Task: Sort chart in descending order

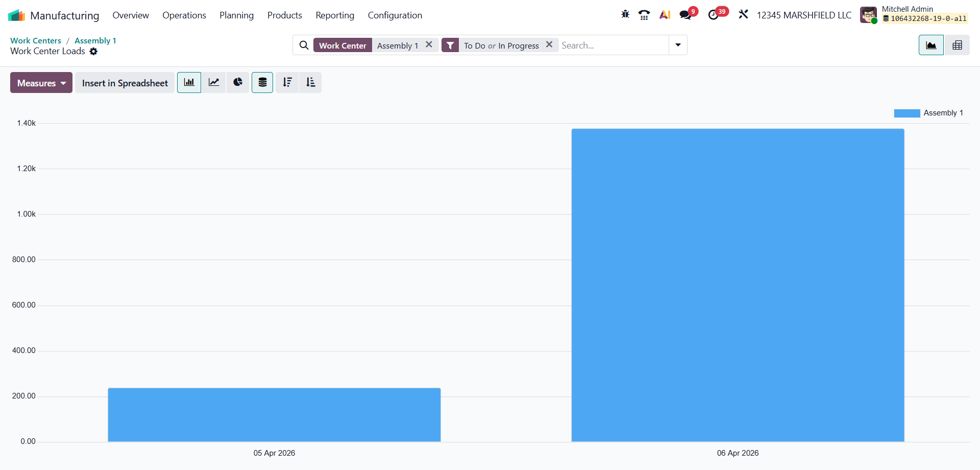Action: 287,83
